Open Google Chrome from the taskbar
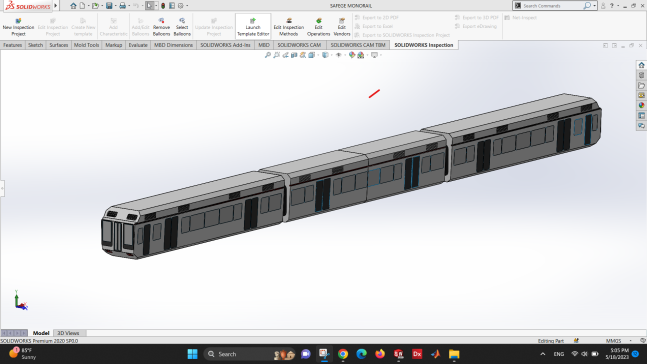Screen dimensions: 647x364 tap(342, 354)
